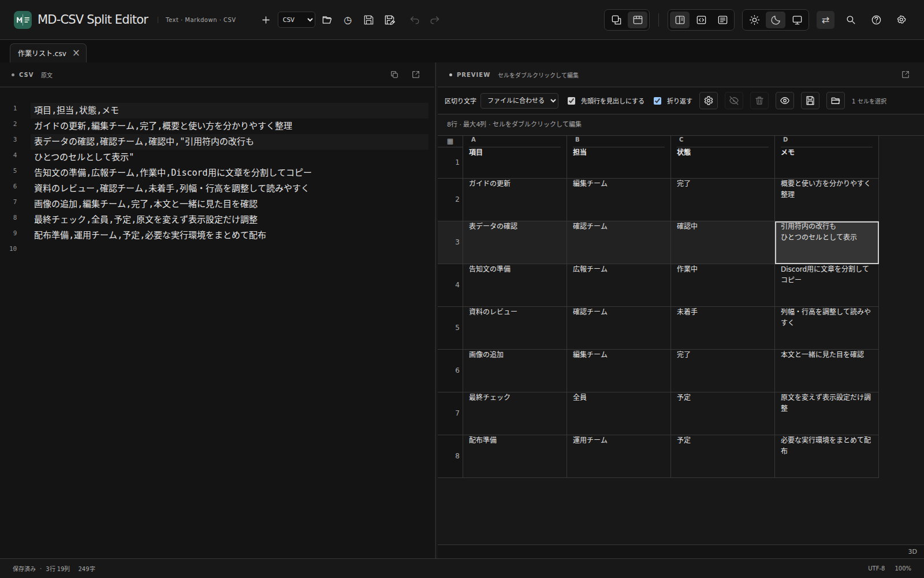Image resolution: width=924 pixels, height=578 pixels.
Task: Select the cell 告知文の準備
Action: click(x=515, y=285)
